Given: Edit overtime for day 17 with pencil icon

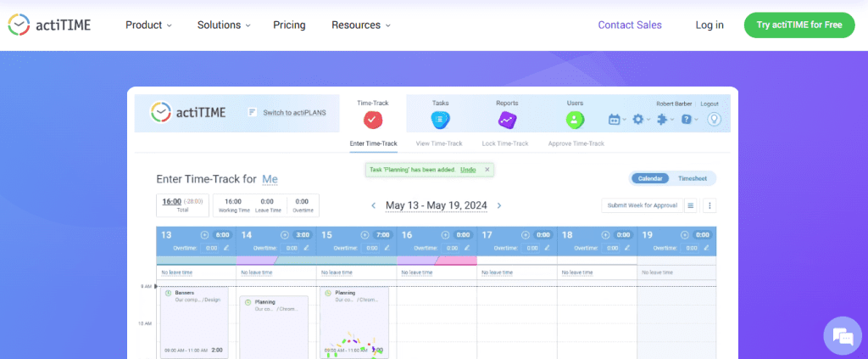Looking at the screenshot, I should pyautogui.click(x=548, y=248).
